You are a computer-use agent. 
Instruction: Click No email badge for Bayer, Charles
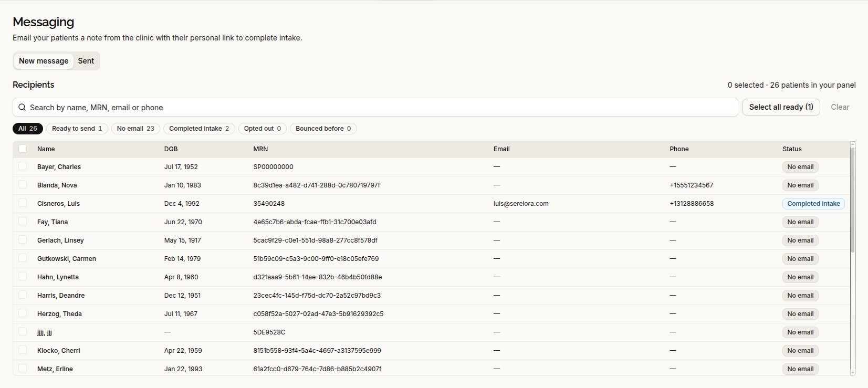[x=800, y=167]
